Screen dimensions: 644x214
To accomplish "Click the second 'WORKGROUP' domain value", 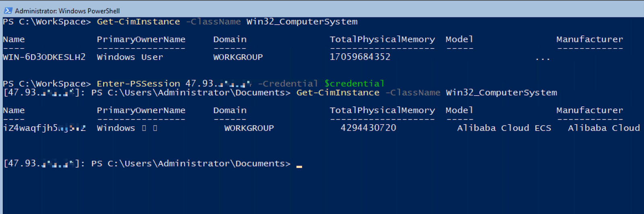I will [x=249, y=128].
